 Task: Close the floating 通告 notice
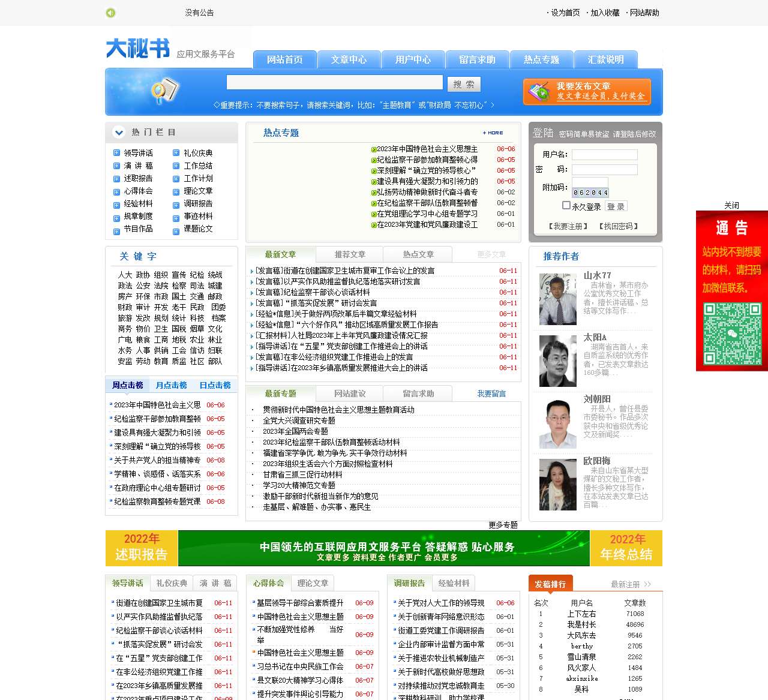point(732,205)
